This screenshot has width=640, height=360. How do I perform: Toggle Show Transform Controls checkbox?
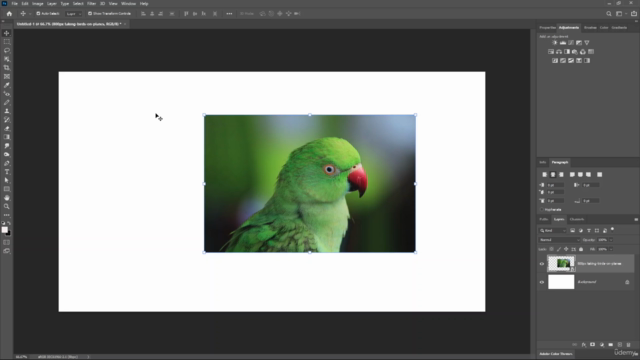tap(90, 13)
